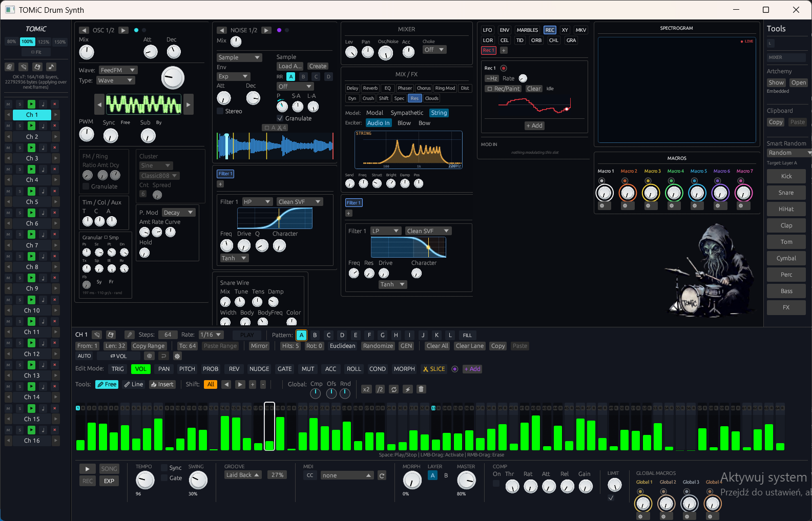Click the pencil icon next to Steps
The height and width of the screenshot is (521, 812).
click(x=130, y=335)
